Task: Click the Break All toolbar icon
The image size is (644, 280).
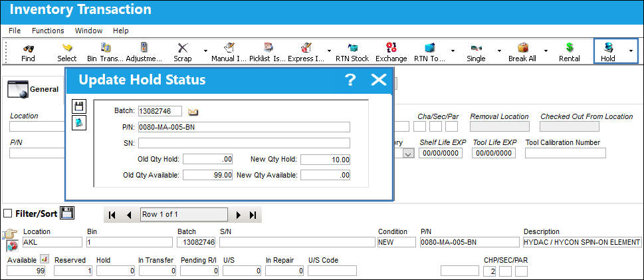Action: click(x=522, y=48)
